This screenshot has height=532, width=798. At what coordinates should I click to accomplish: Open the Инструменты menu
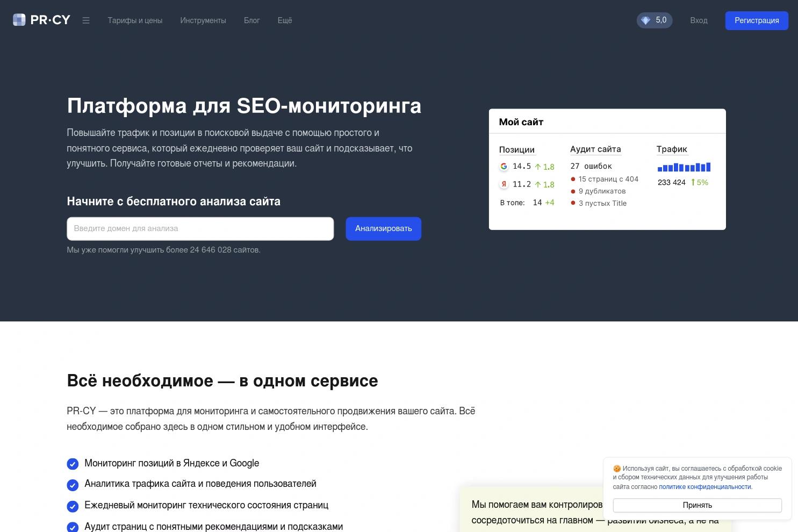point(203,20)
